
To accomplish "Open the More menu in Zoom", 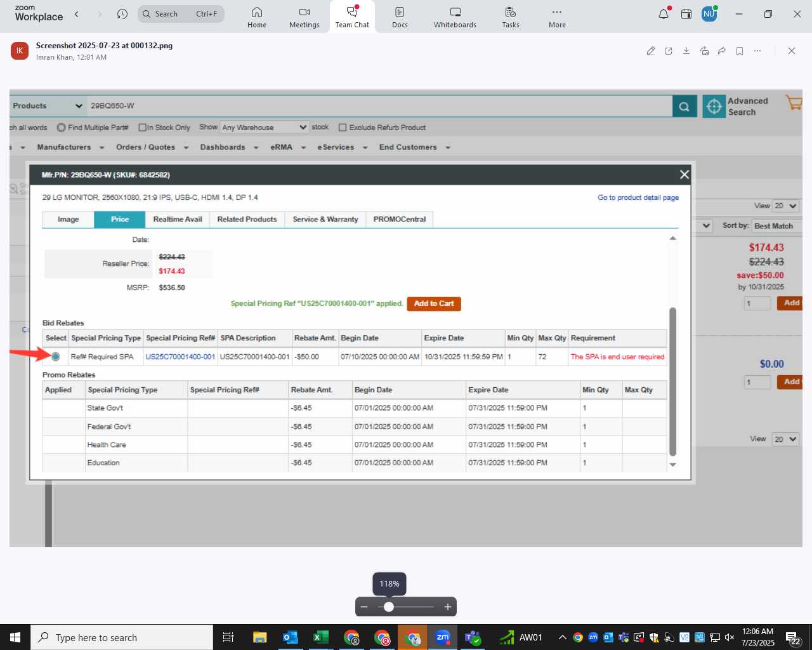I will click(x=557, y=17).
